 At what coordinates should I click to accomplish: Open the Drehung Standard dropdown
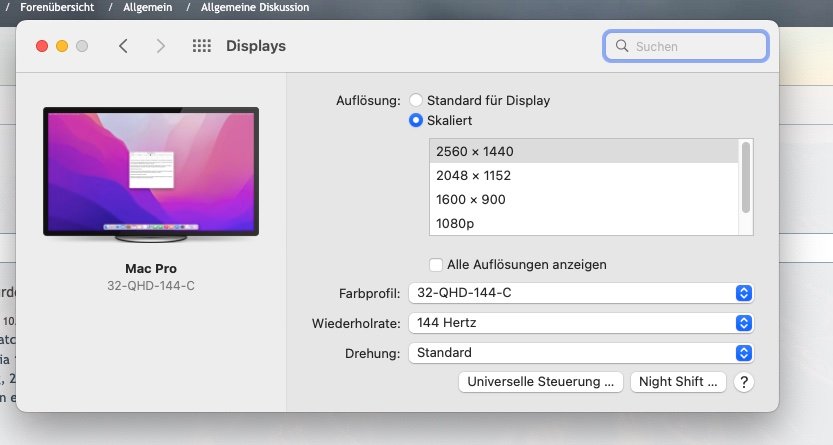click(580, 353)
